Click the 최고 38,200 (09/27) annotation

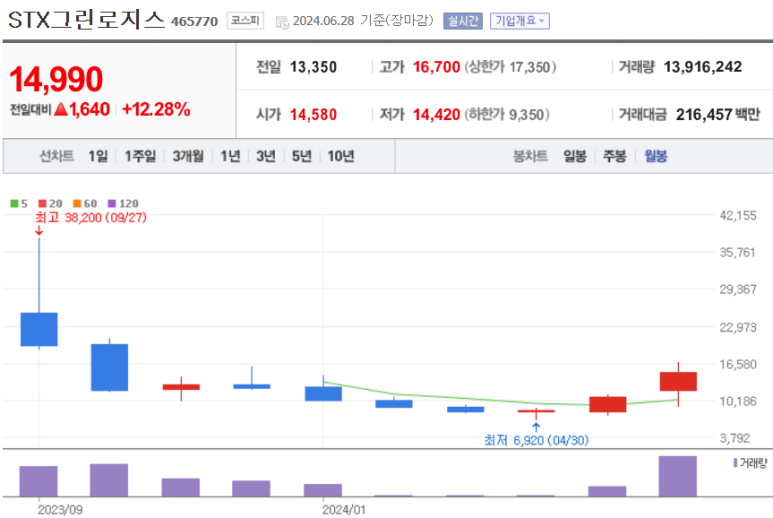tap(91, 217)
